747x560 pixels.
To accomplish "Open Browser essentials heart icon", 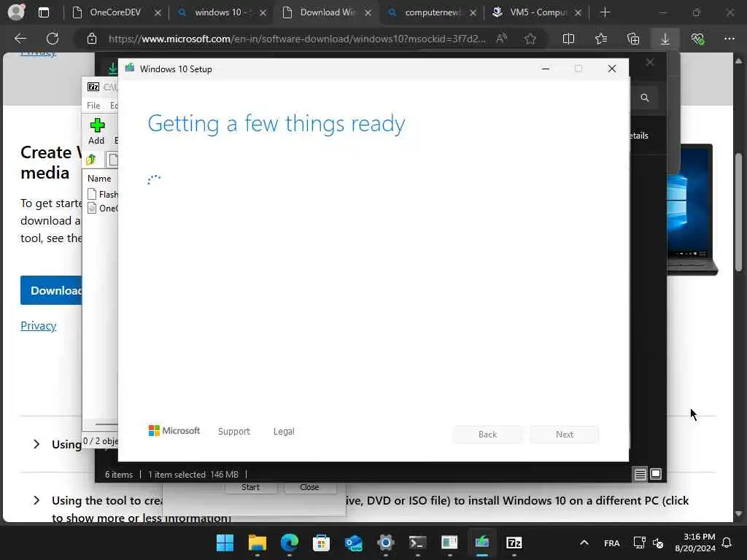I will point(697,39).
